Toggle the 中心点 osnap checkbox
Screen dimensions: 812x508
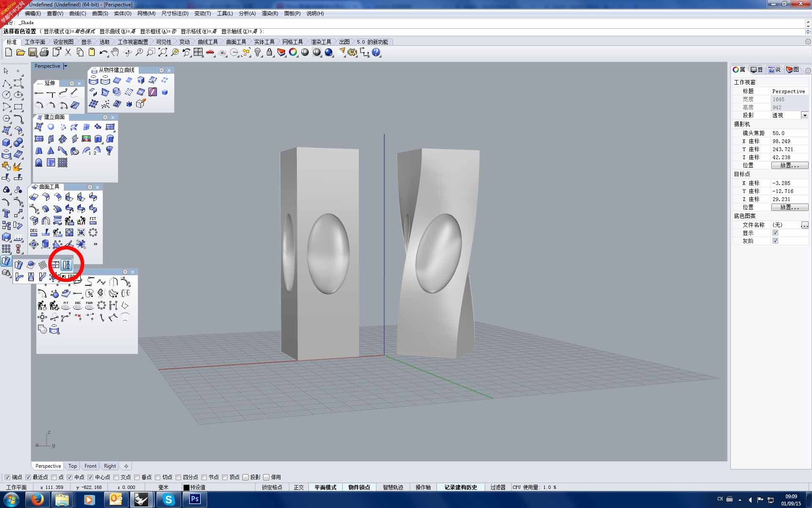click(90, 477)
